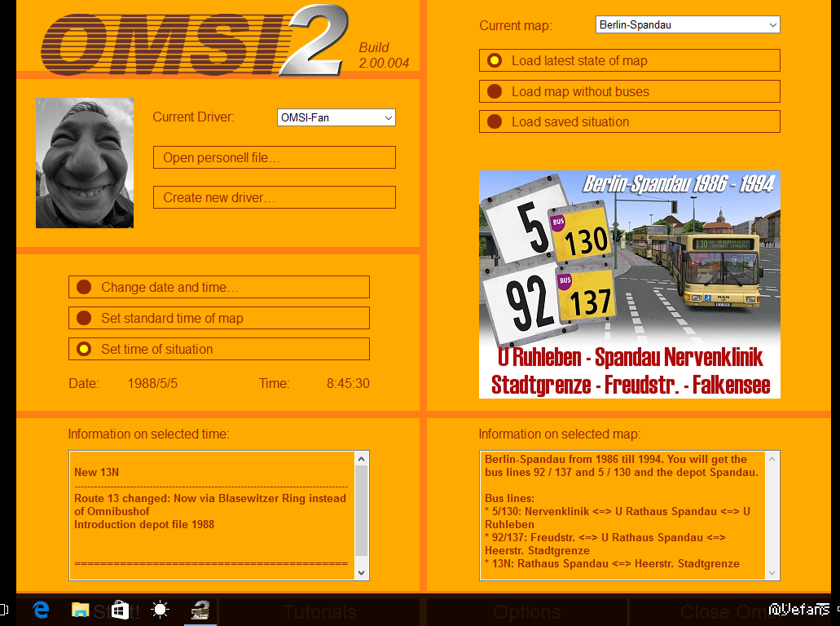Click map info scrollbar up arrow
The height and width of the screenshot is (626, 840).
pos(772,459)
